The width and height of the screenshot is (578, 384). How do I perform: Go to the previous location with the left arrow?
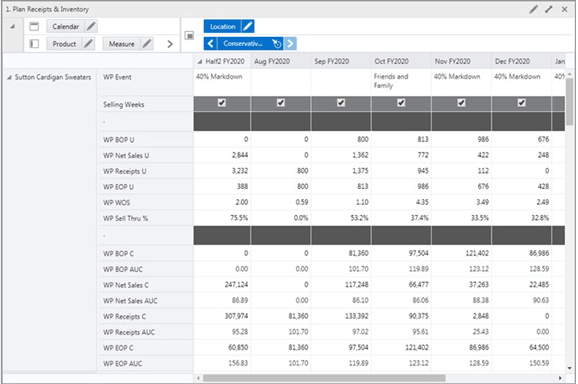[x=210, y=43]
